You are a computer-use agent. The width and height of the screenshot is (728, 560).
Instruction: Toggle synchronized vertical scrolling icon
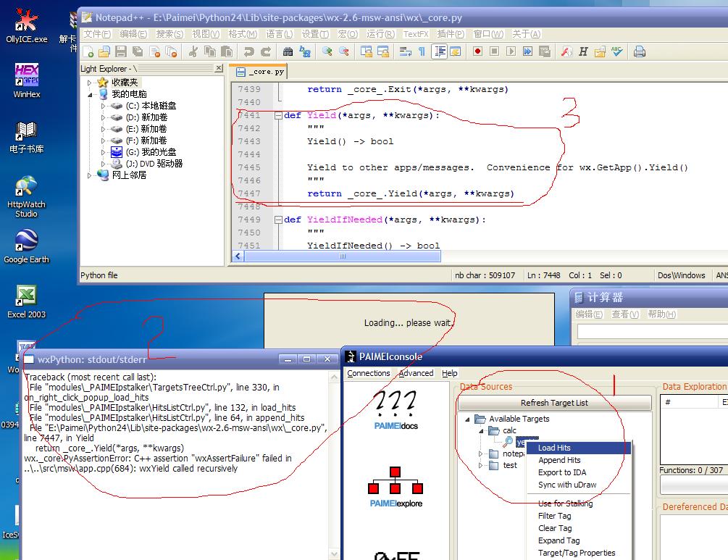pos(366,51)
